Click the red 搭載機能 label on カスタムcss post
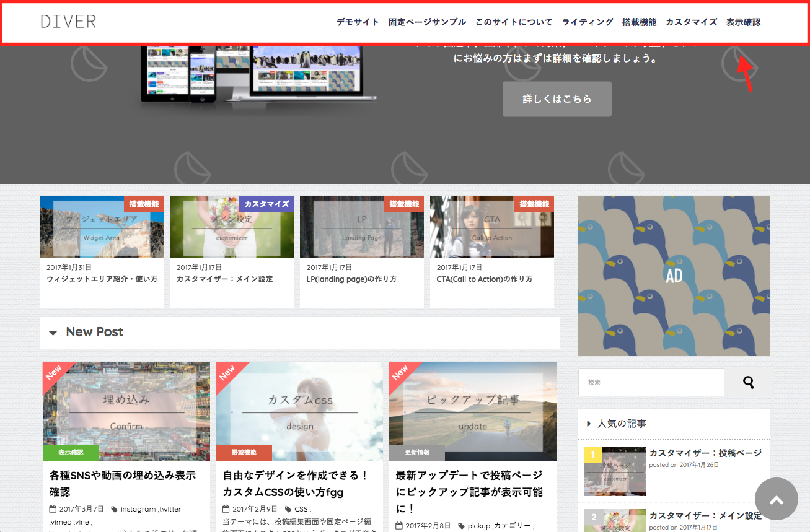This screenshot has height=532, width=810. click(244, 453)
